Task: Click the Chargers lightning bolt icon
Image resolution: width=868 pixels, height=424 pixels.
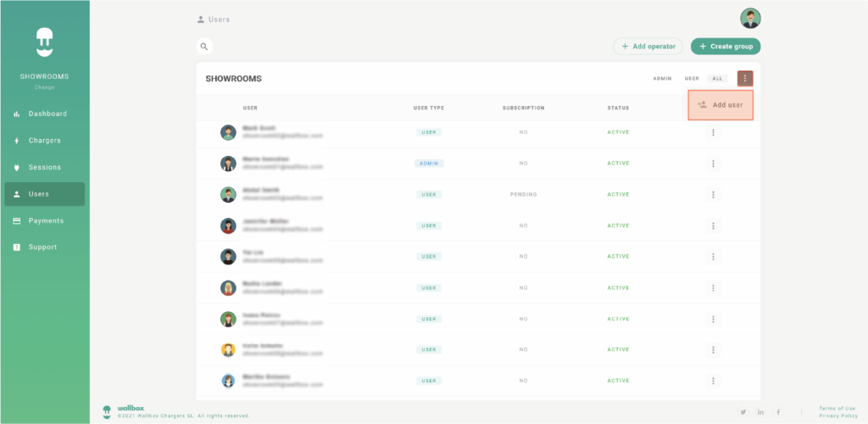Action: click(17, 141)
